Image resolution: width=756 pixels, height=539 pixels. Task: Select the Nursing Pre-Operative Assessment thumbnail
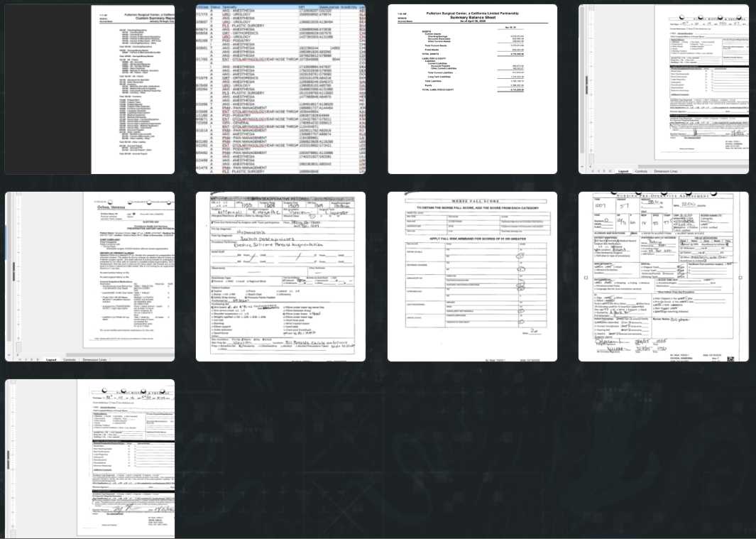click(664, 276)
